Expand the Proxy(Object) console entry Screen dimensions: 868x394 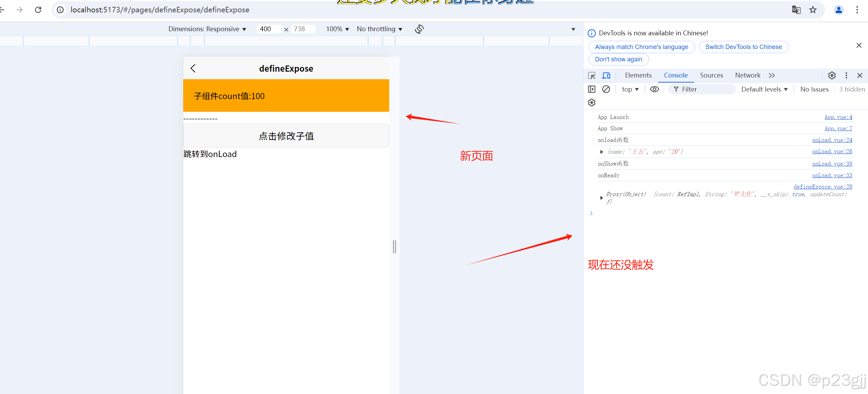click(601, 198)
